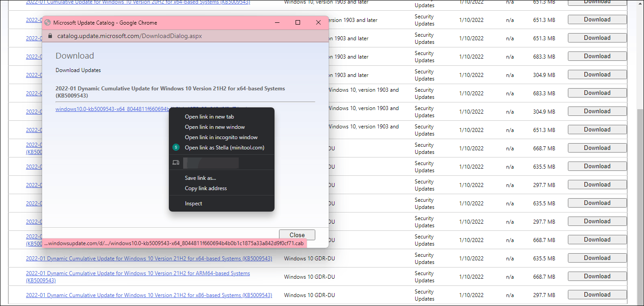Download the 21H2 x86-based Systems update
The width and height of the screenshot is (644, 306).
597,295
